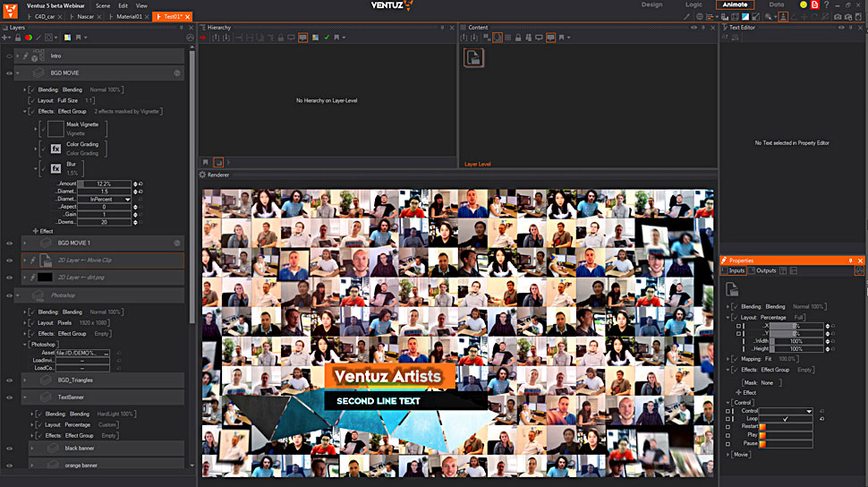Viewport: 868px width, 487px height.
Task: Open the help question mark icon
Action: pyautogui.click(x=827, y=5)
